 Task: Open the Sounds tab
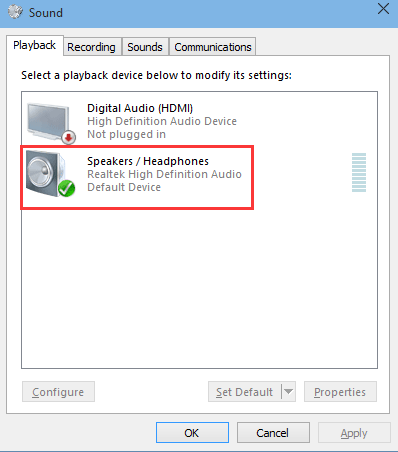(145, 47)
